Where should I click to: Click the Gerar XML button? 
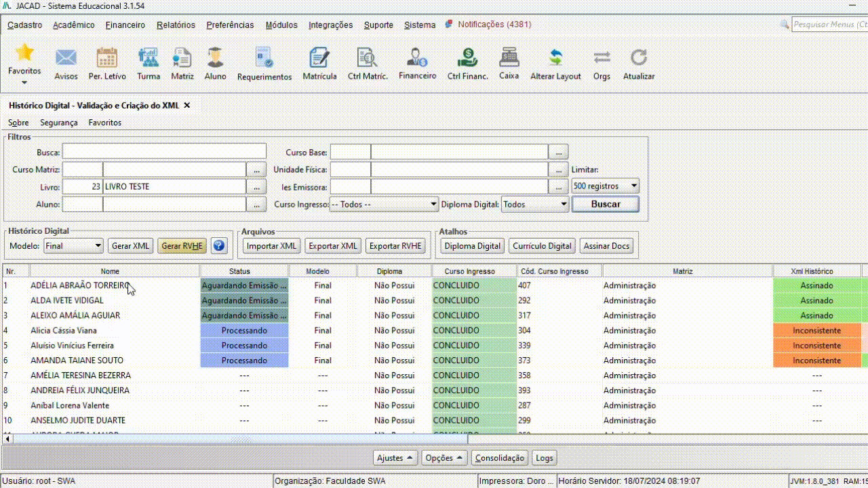click(x=131, y=246)
